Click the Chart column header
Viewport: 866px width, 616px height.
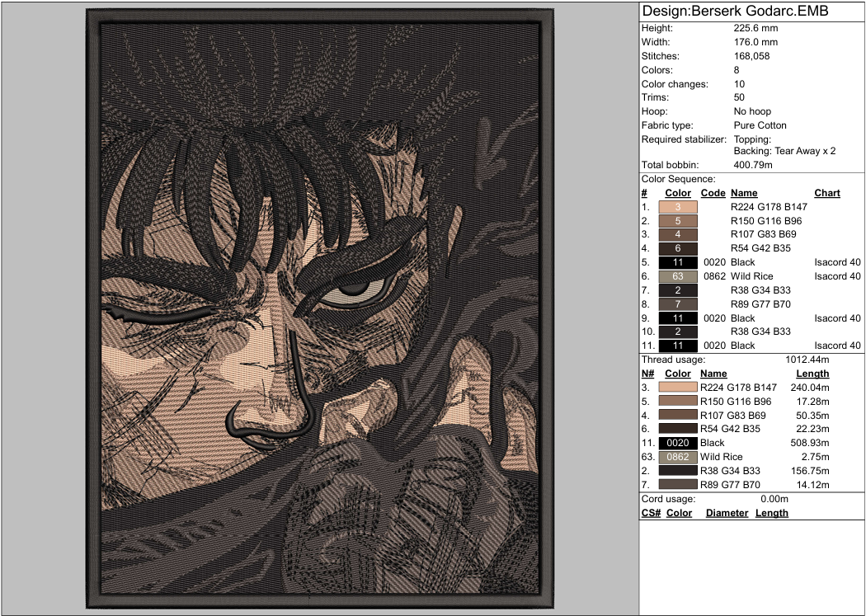pyautogui.click(x=826, y=193)
